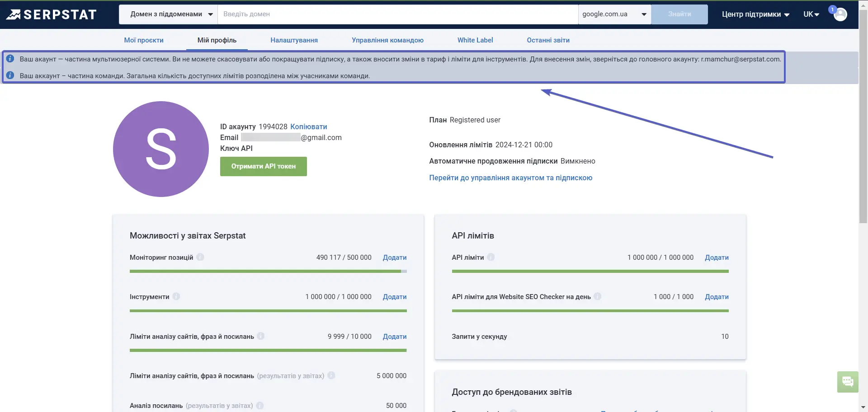
Task: Click info icon beside team limits notice
Action: click(x=10, y=75)
